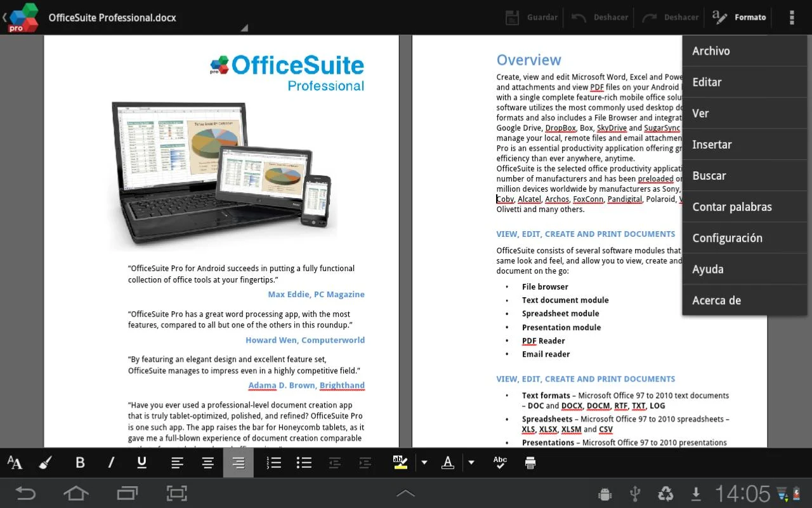Viewport: 812px width, 508px height.
Task: Toggle the bulleted list
Action: point(304,463)
